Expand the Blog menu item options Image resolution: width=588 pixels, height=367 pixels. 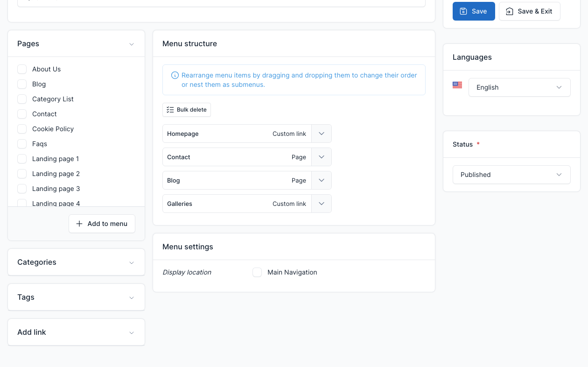tap(322, 180)
